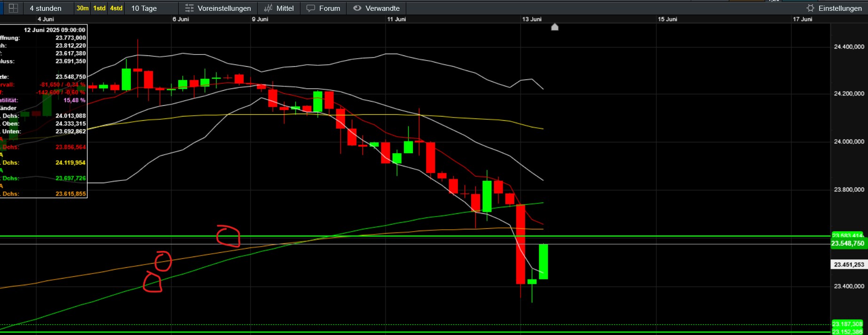This screenshot has height=335, width=868.
Task: Click the 23.800,000 price axis label
Action: 849,189
